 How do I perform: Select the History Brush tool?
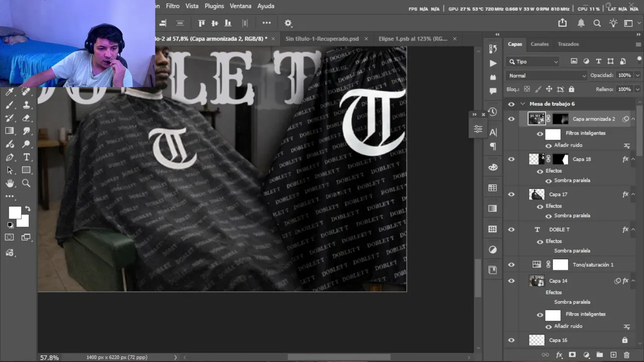[10, 118]
